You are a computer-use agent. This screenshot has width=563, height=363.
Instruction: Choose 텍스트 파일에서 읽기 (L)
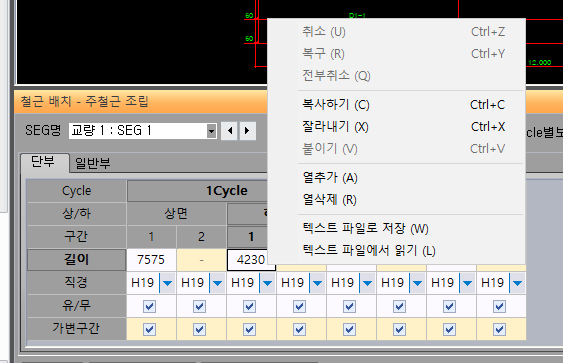tap(396, 251)
